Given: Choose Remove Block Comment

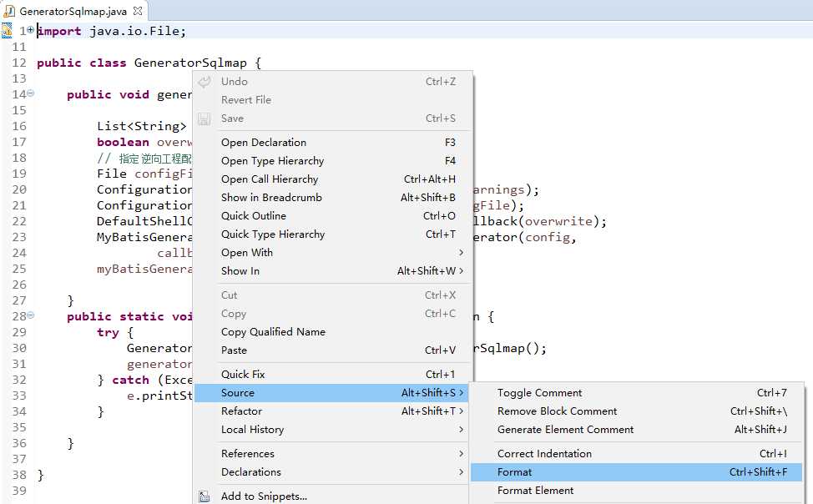Looking at the screenshot, I should click(637, 411).
